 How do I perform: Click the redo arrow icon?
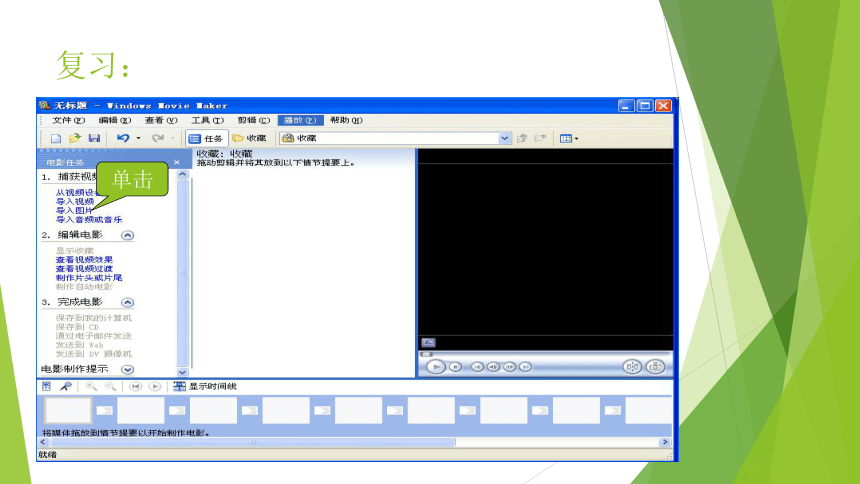click(x=158, y=138)
